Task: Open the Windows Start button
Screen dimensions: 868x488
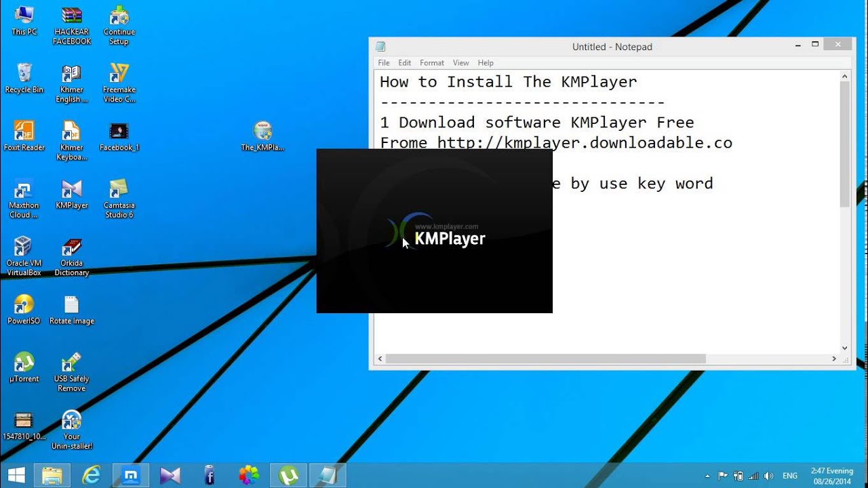Action: 16,475
